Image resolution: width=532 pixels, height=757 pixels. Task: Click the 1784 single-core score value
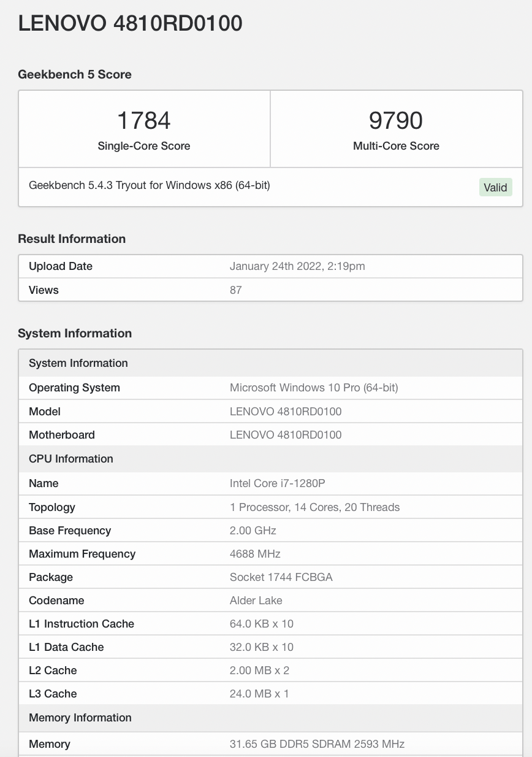143,120
